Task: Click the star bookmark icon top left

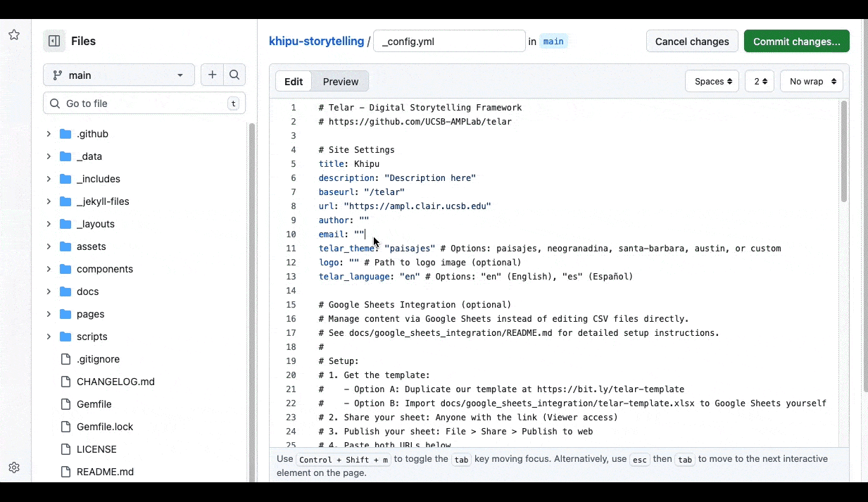Action: (14, 34)
